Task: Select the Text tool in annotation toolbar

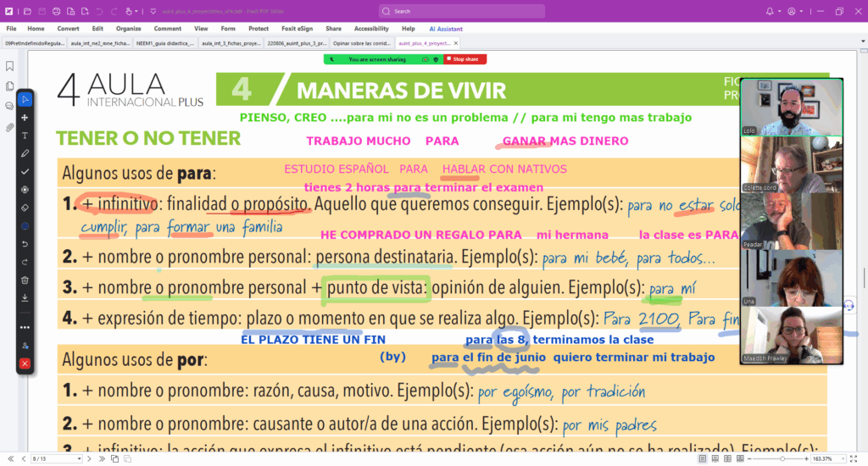Action: (25, 136)
